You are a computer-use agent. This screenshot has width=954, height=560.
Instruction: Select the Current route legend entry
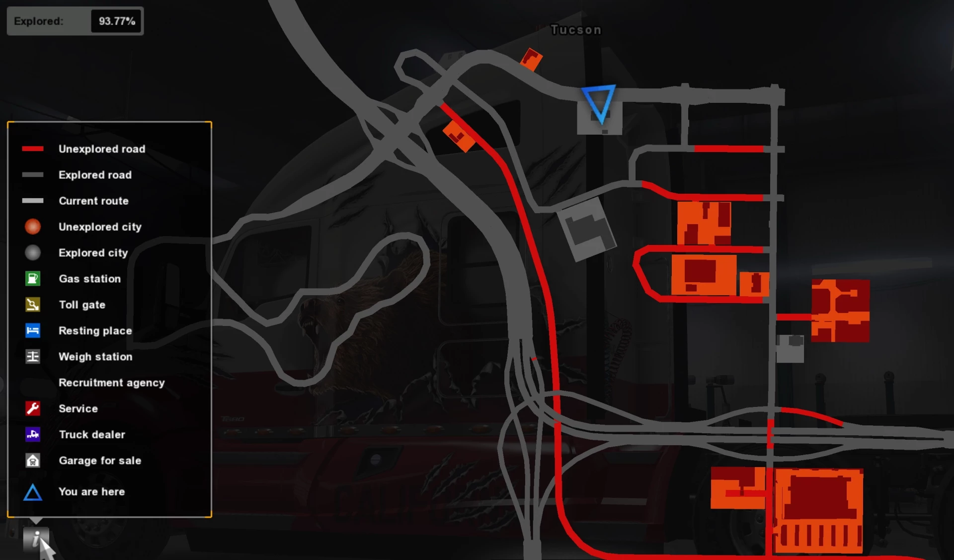tap(92, 200)
